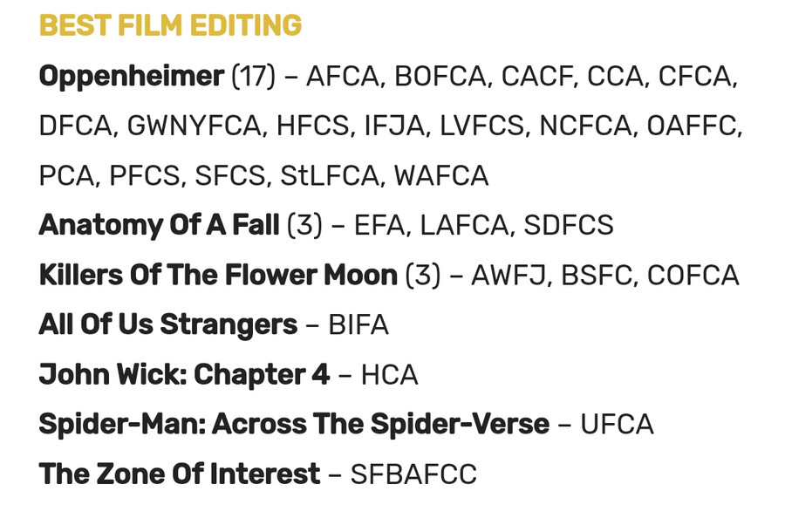Screen dimensions: 785x532
Task: Select the StLFCA abbreviation
Action: pyautogui.click(x=330, y=176)
